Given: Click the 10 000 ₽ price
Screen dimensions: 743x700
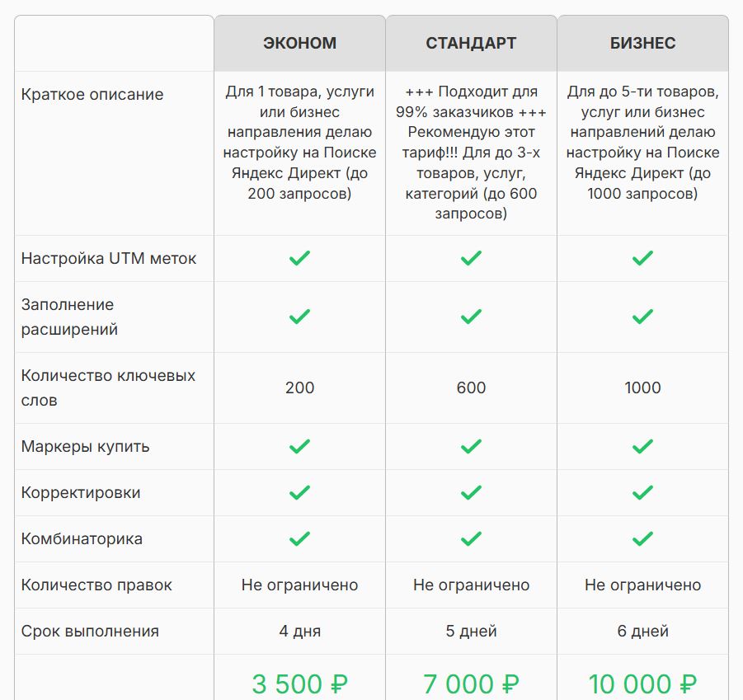Looking at the screenshot, I should coord(642,684).
